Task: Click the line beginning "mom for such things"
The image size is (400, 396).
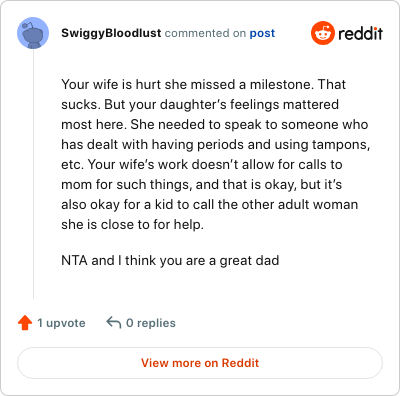Action: [201, 184]
